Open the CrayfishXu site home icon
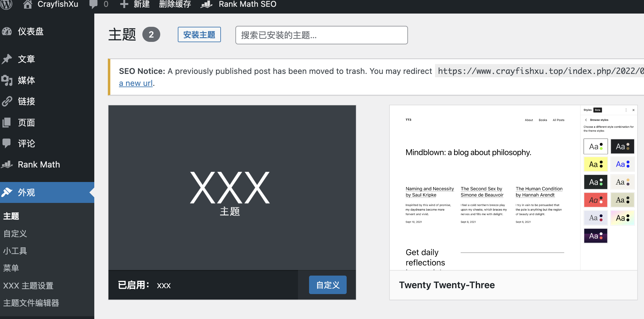Image resolution: width=644 pixels, height=319 pixels. click(28, 4)
